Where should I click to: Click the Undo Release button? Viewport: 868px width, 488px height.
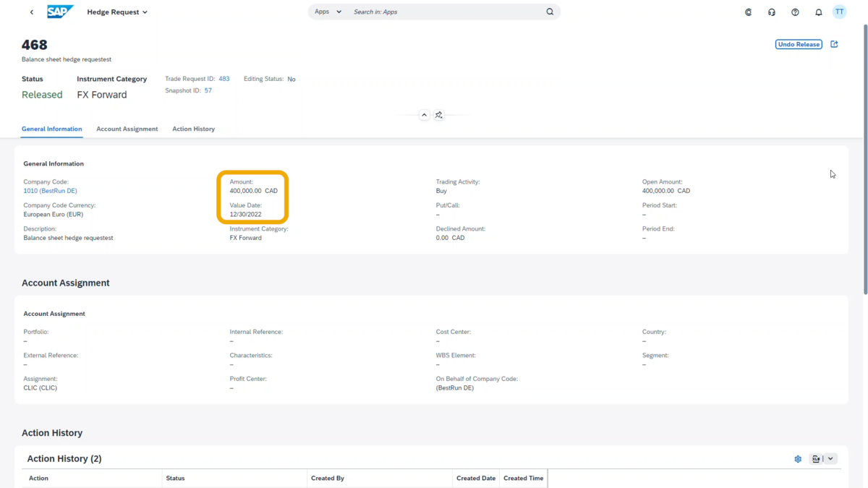798,44
